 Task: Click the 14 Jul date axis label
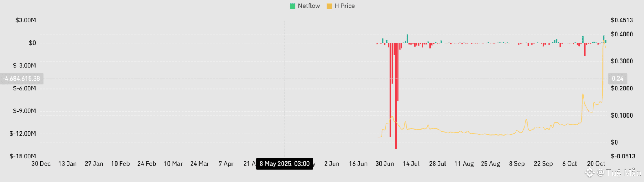coord(411,164)
